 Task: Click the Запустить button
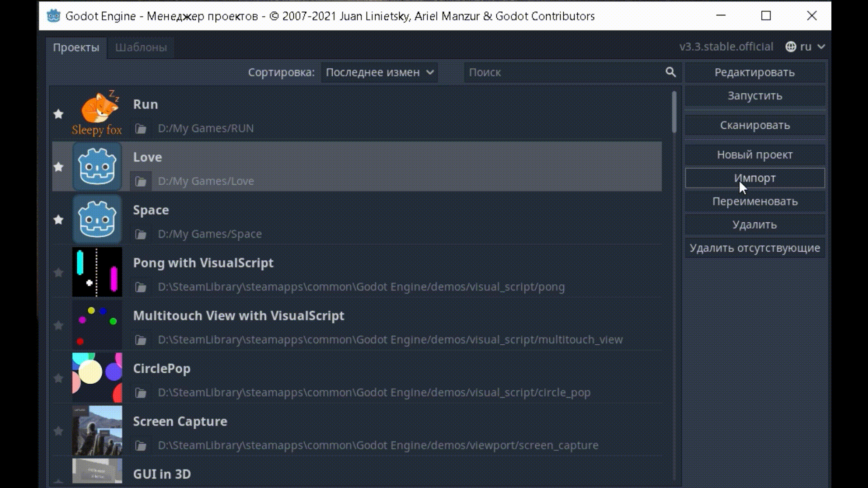point(755,96)
